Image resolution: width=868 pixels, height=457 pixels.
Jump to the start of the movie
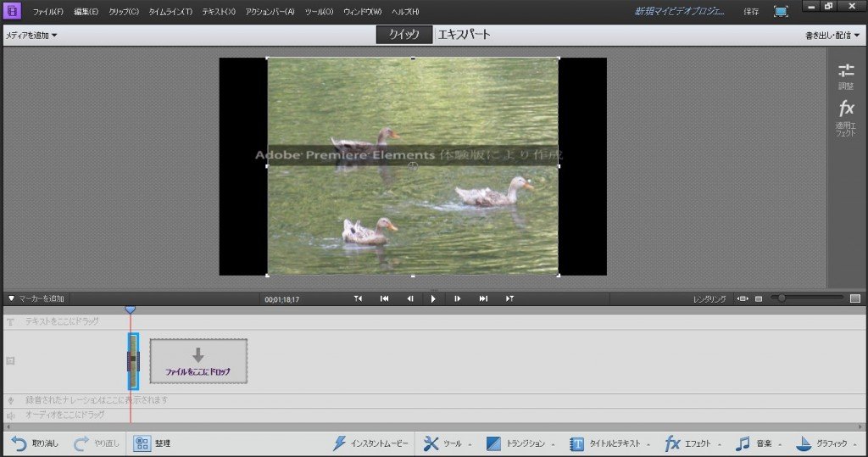384,298
